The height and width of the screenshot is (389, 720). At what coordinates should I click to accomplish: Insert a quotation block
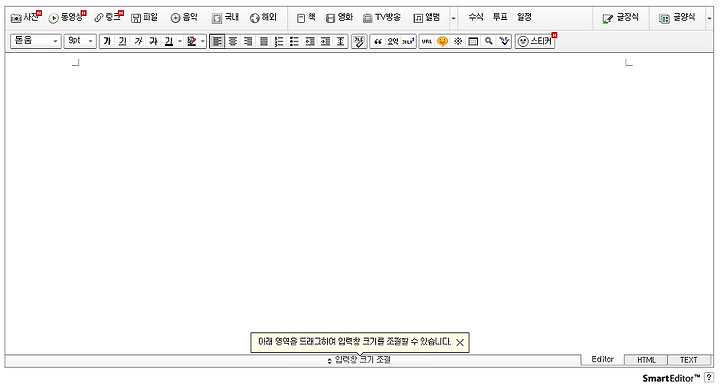pyautogui.click(x=377, y=41)
